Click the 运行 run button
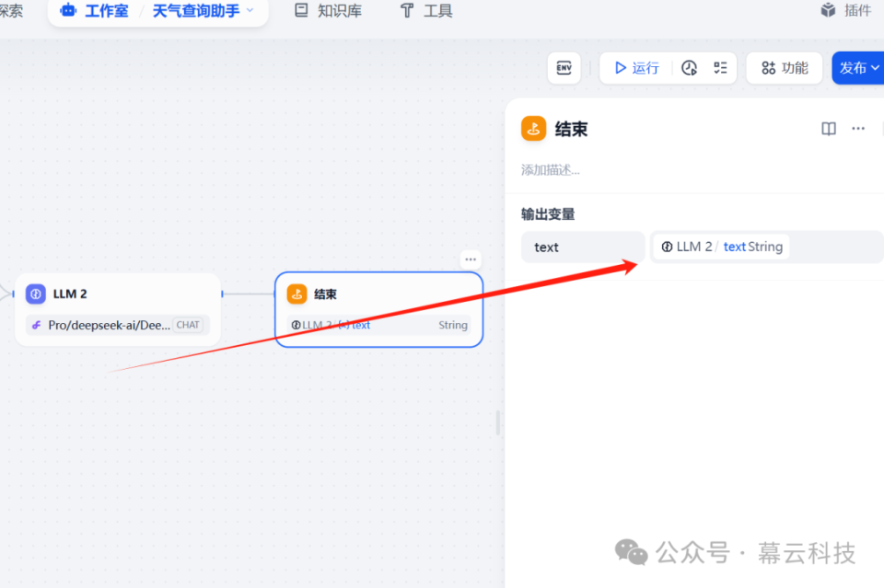Viewport: 884px width, 588px height. [x=635, y=67]
